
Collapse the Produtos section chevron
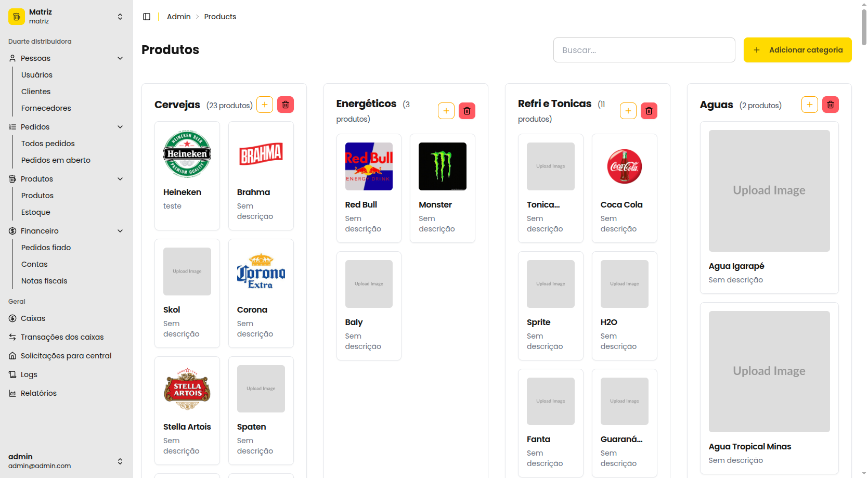click(120, 179)
